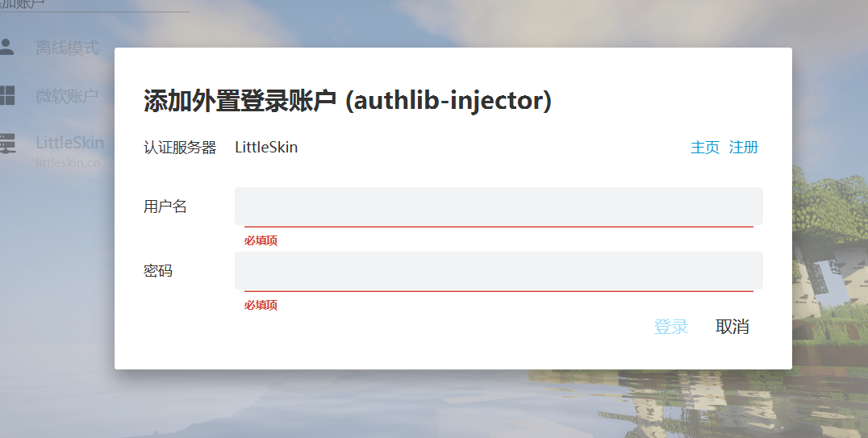
Task: Click the LittleSkin server name in dialog
Action: coord(266,148)
